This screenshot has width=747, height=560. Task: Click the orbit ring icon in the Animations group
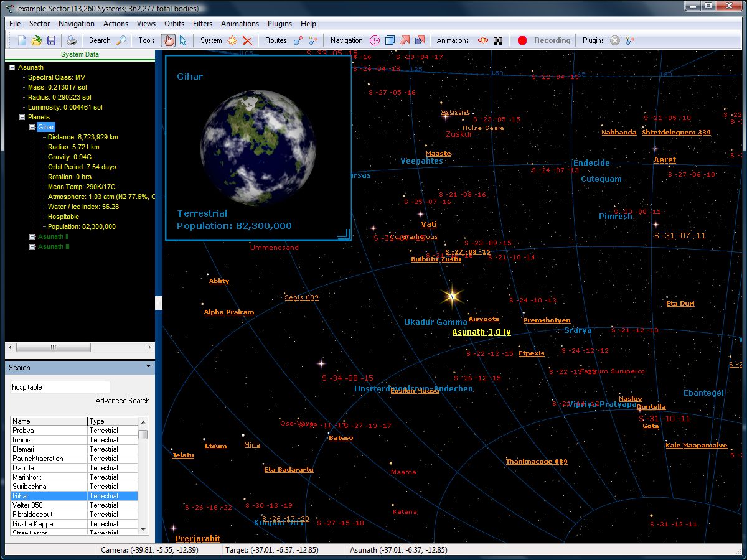pos(482,40)
